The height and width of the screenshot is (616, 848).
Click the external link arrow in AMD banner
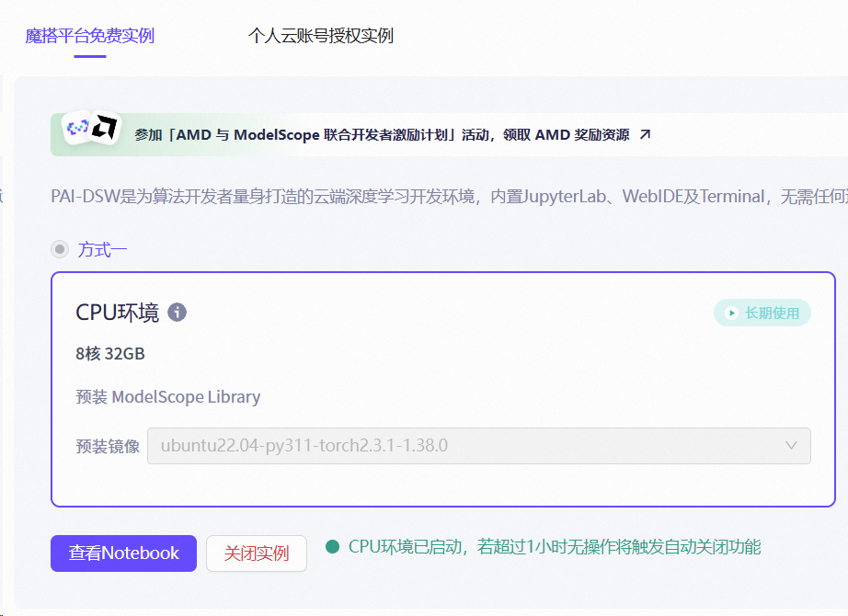[645, 134]
